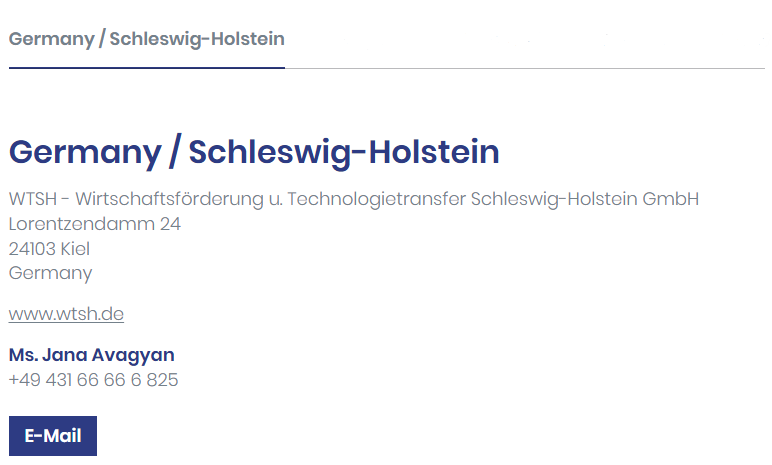Open the www.wtsh.de website link
The width and height of the screenshot is (772, 465).
(x=66, y=314)
